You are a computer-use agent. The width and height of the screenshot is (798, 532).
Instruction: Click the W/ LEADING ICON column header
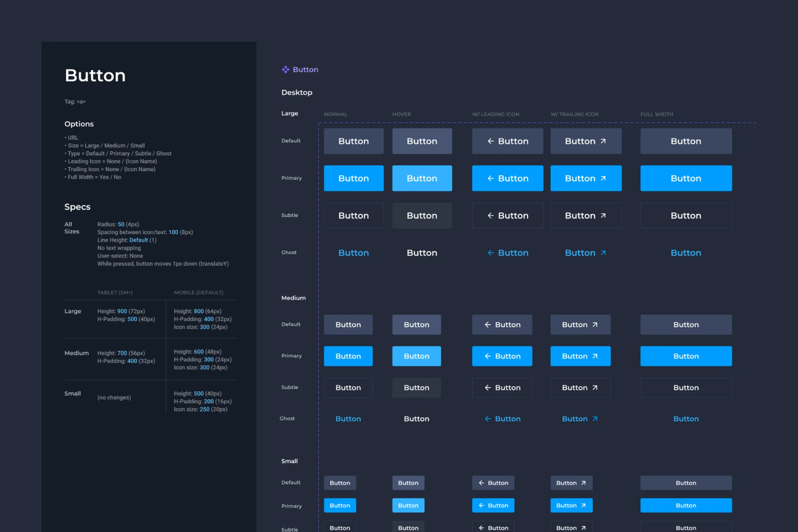[495, 114]
